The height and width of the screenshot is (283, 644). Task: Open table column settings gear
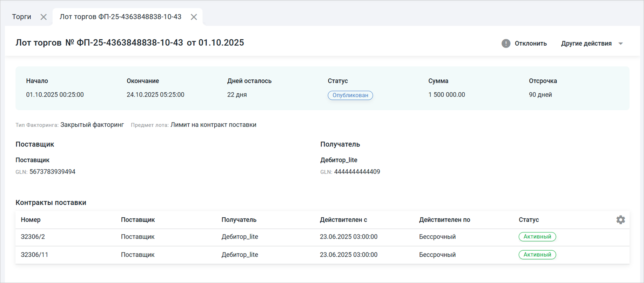[x=620, y=220]
